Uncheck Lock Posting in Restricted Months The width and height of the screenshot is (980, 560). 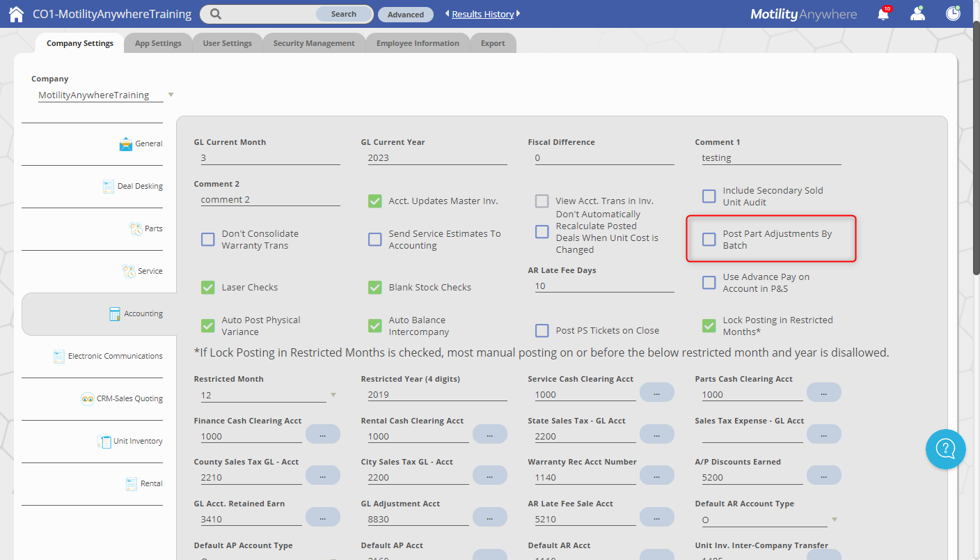click(709, 326)
